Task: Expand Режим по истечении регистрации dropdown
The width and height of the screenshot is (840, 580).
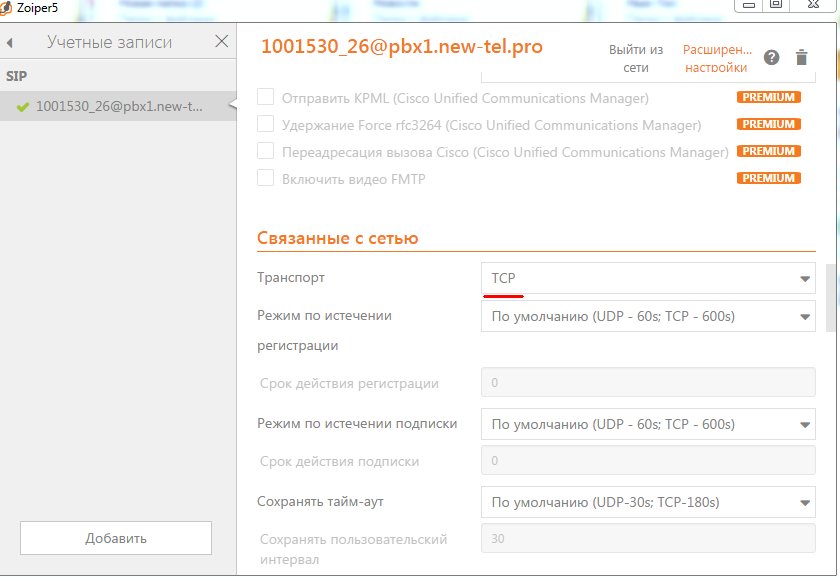Action: click(648, 317)
